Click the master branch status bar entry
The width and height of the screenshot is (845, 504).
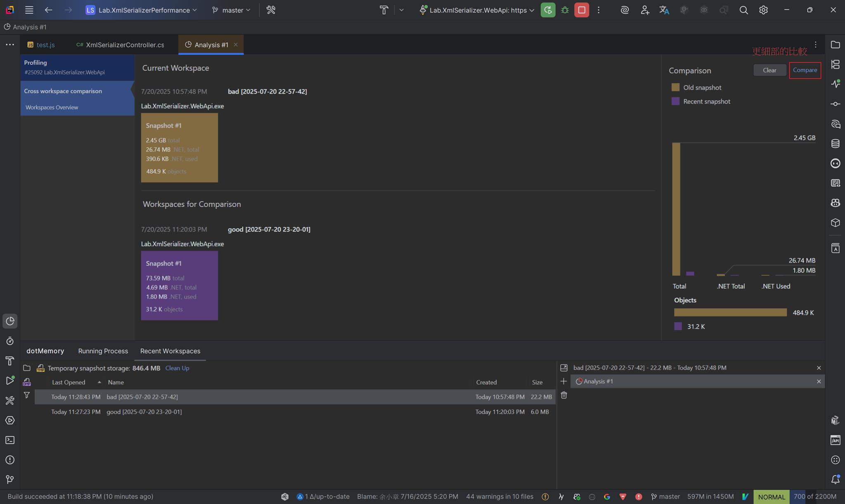(665, 497)
